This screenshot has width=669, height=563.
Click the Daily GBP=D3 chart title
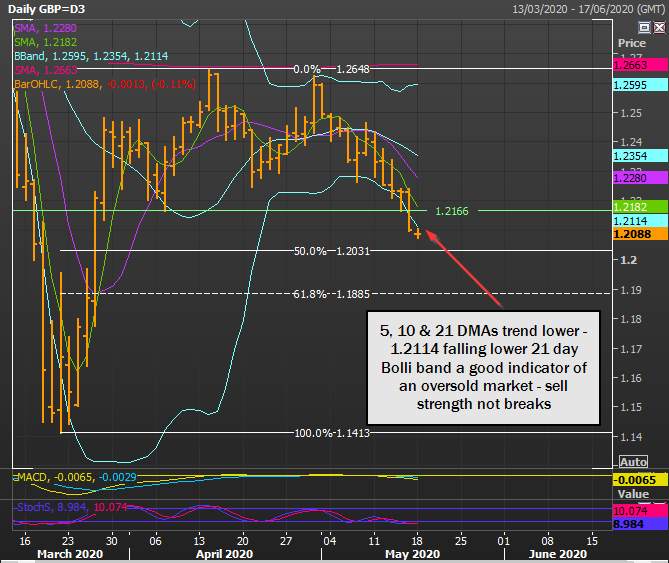tap(46, 9)
